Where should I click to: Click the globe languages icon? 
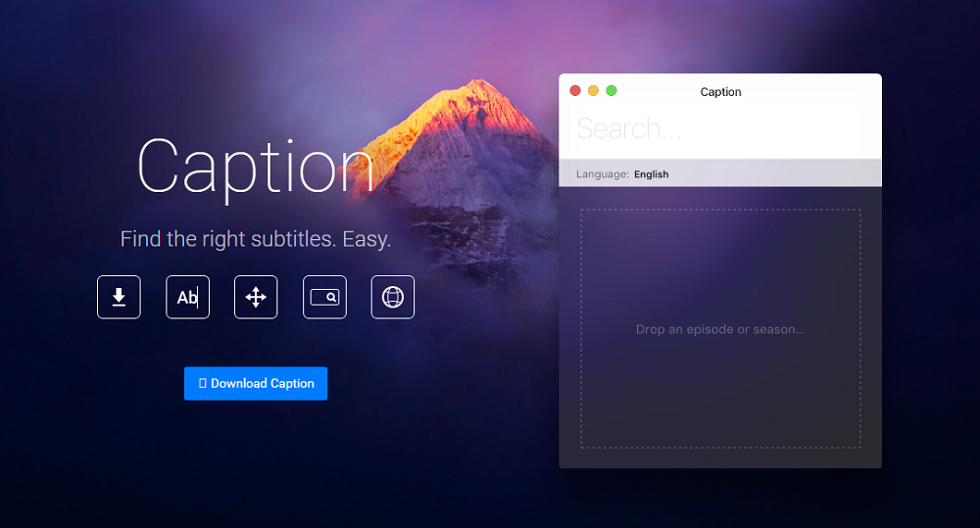(x=393, y=297)
